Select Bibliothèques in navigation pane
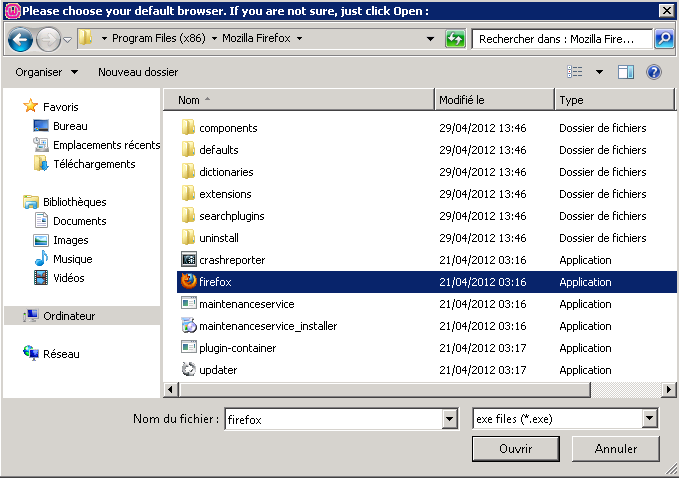The height and width of the screenshot is (478, 679). [74, 202]
